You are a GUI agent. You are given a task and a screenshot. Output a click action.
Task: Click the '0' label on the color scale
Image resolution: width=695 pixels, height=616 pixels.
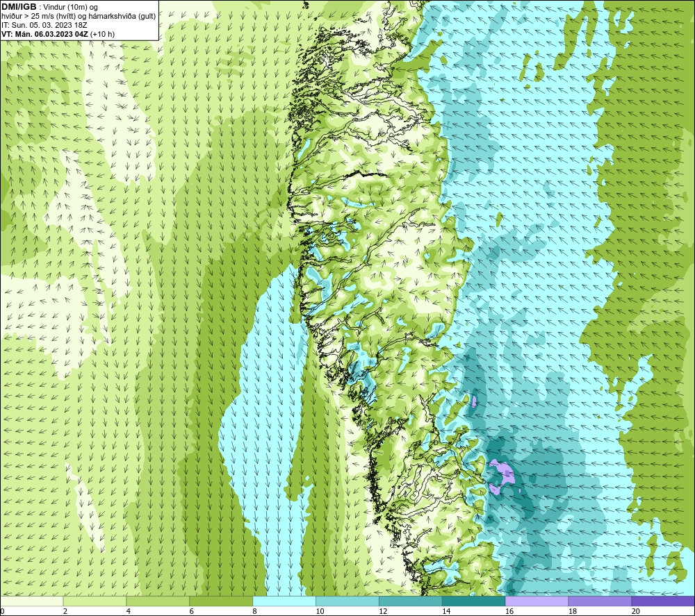2,611
